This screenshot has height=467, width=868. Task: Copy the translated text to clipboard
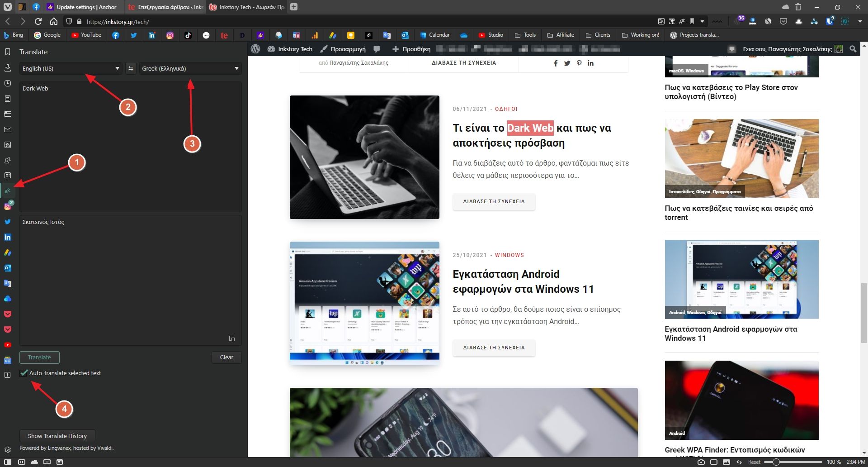coord(232,338)
